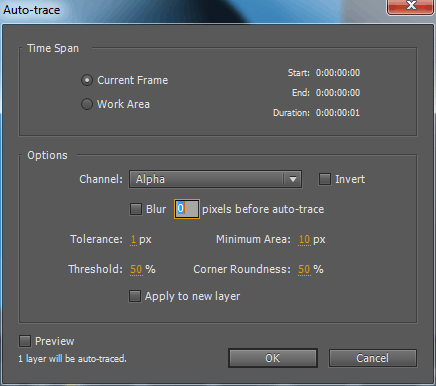Click the Blur pixels input field
This screenshot has width=436, height=386.
tap(187, 209)
